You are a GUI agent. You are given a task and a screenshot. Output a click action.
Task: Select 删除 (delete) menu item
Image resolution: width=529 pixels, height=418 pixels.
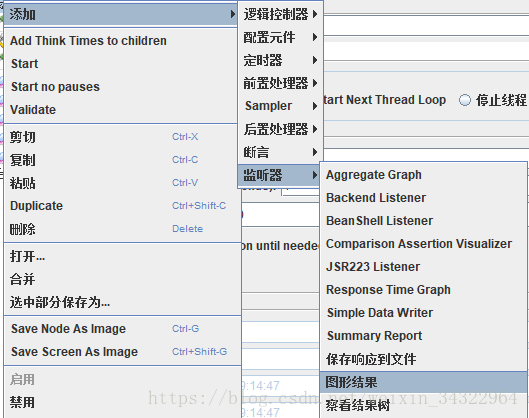pyautogui.click(x=122, y=229)
